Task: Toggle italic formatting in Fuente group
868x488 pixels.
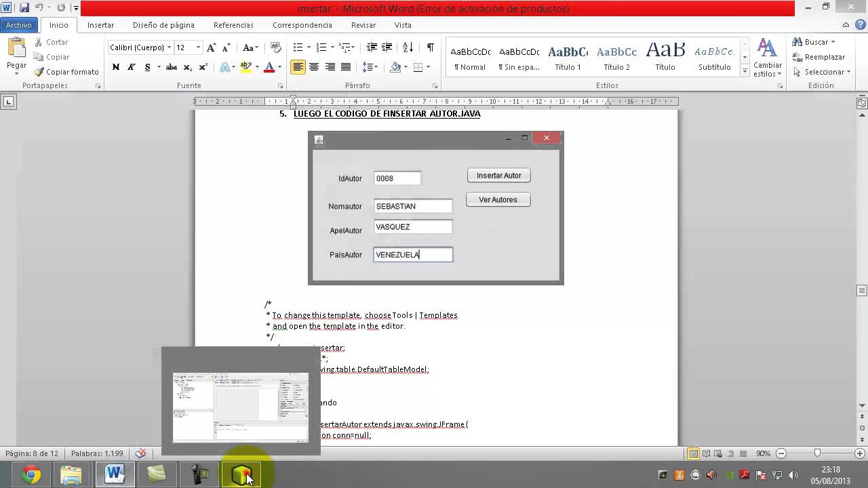Action: pyautogui.click(x=132, y=67)
